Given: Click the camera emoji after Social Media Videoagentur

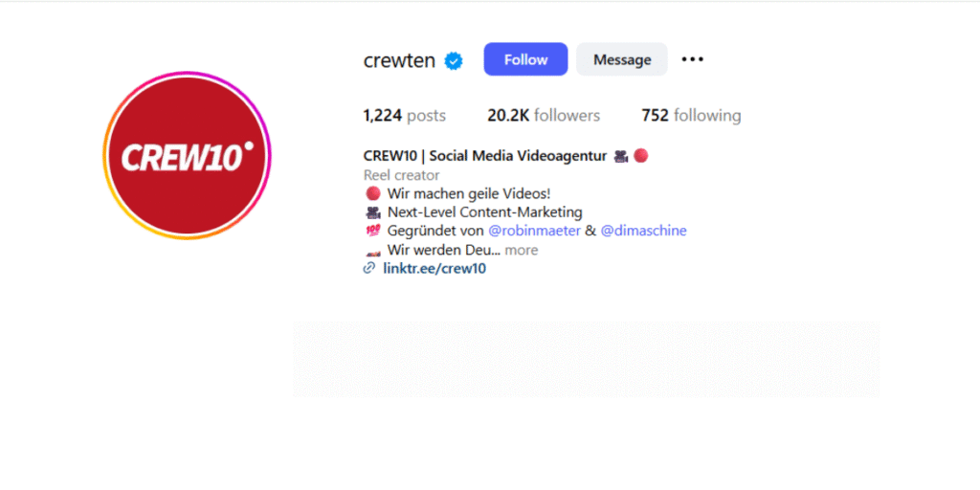Looking at the screenshot, I should (620, 156).
